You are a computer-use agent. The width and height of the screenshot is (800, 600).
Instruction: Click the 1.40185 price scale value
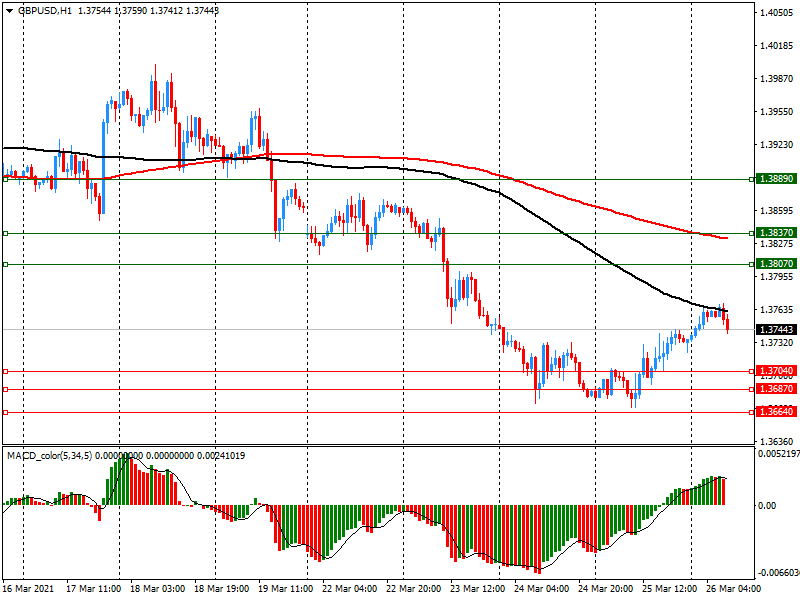click(x=777, y=46)
